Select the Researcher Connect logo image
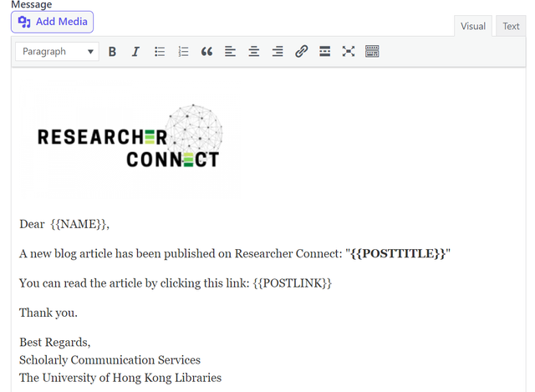 [130, 140]
